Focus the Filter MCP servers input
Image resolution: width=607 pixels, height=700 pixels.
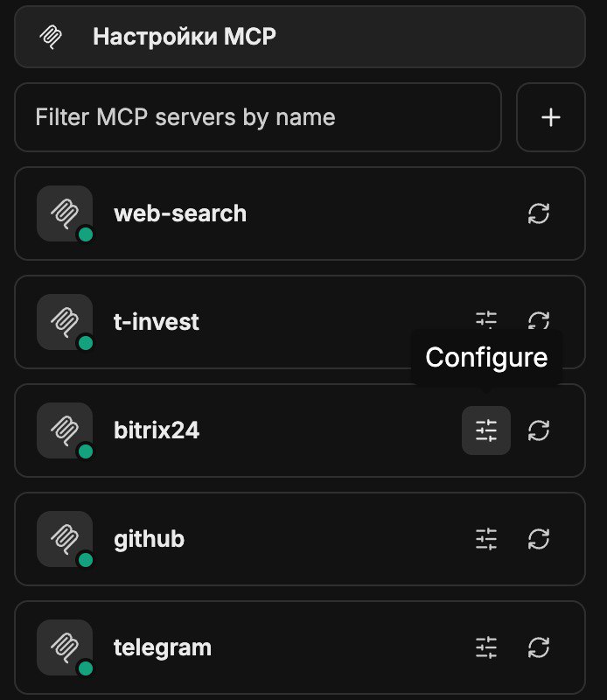coord(257,117)
